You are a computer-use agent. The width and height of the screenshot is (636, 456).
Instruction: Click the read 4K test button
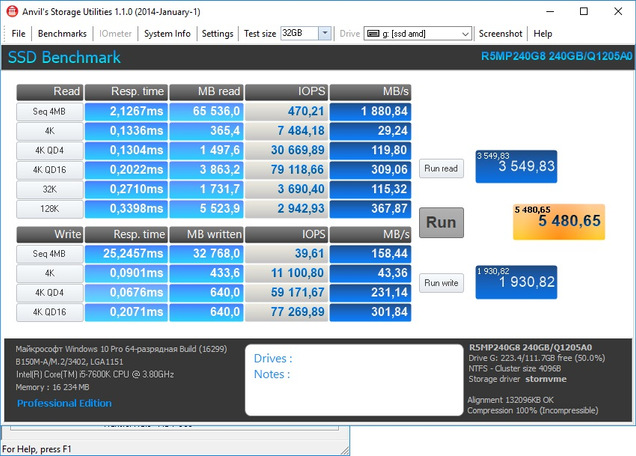[x=49, y=131]
